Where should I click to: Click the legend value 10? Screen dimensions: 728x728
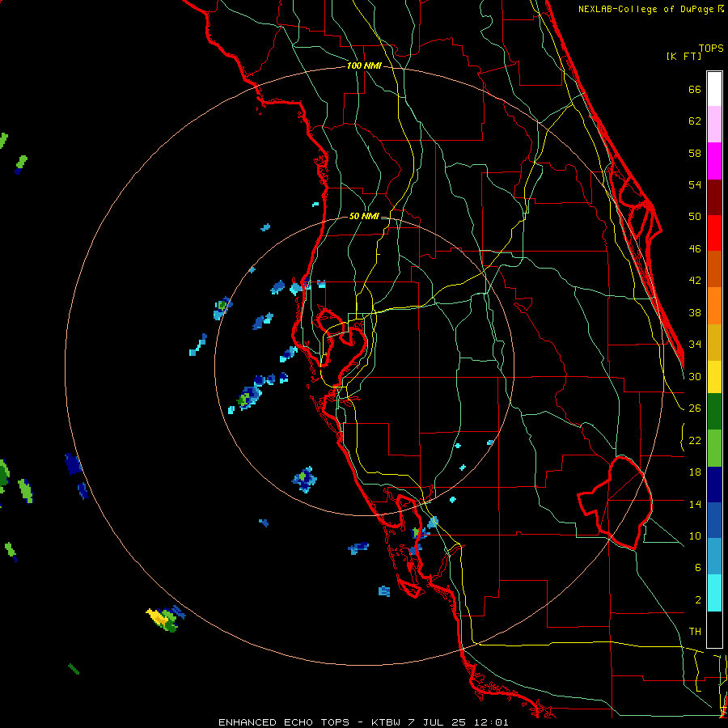[x=695, y=535]
